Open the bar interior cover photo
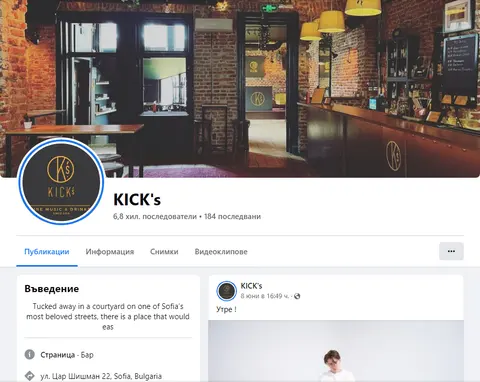The width and height of the screenshot is (480, 382). 240,88
